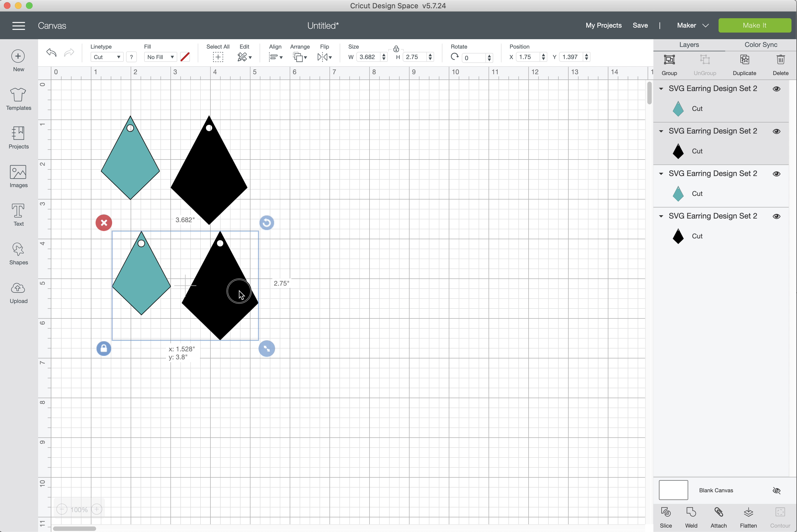The width and height of the screenshot is (797, 532).
Task: Hide the third SVG Earring Design Set 2 layer
Action: click(776, 174)
